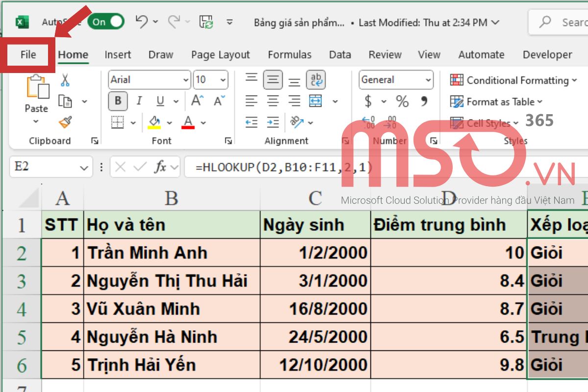Open the General number format dropdown
This screenshot has height=392, width=588.
coord(429,80)
